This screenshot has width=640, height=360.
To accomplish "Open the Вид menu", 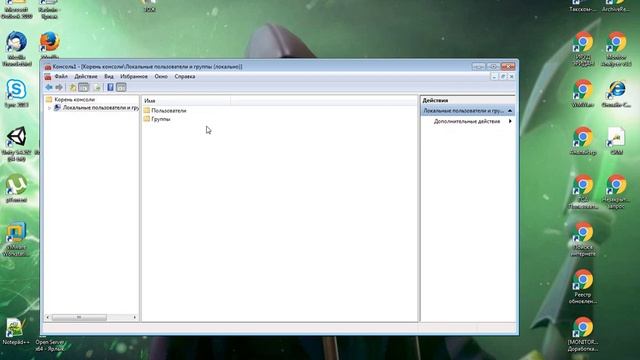I will click(109, 76).
